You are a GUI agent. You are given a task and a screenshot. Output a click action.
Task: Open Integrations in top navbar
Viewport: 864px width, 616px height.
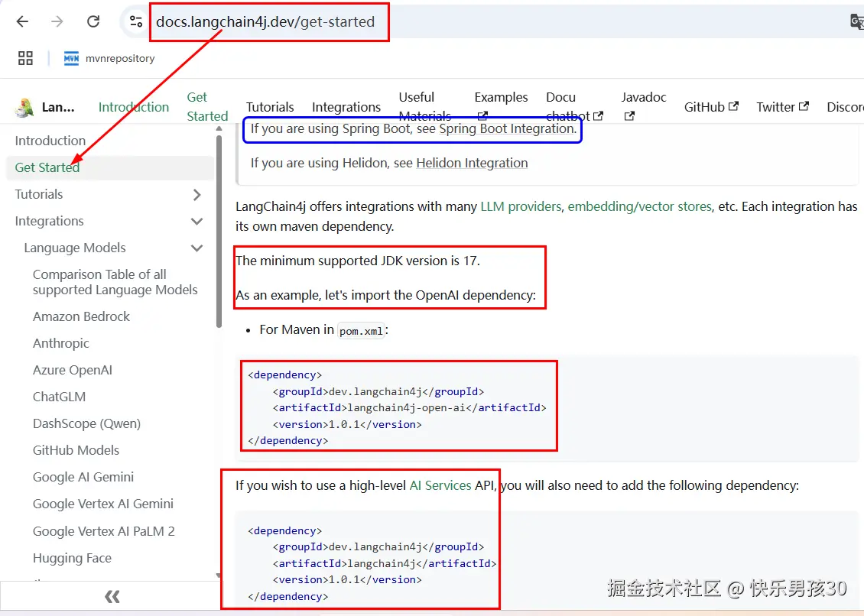tap(346, 107)
